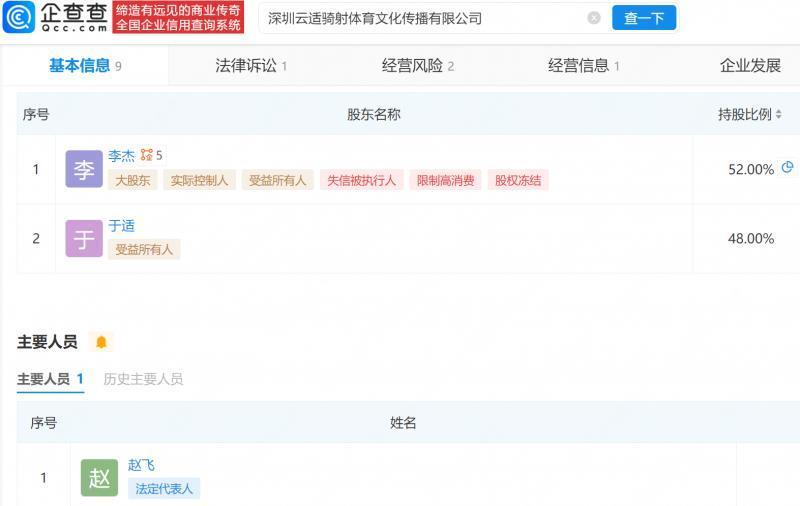
Task: Click the bell alert icon next to 主要人员
Action: click(x=101, y=342)
